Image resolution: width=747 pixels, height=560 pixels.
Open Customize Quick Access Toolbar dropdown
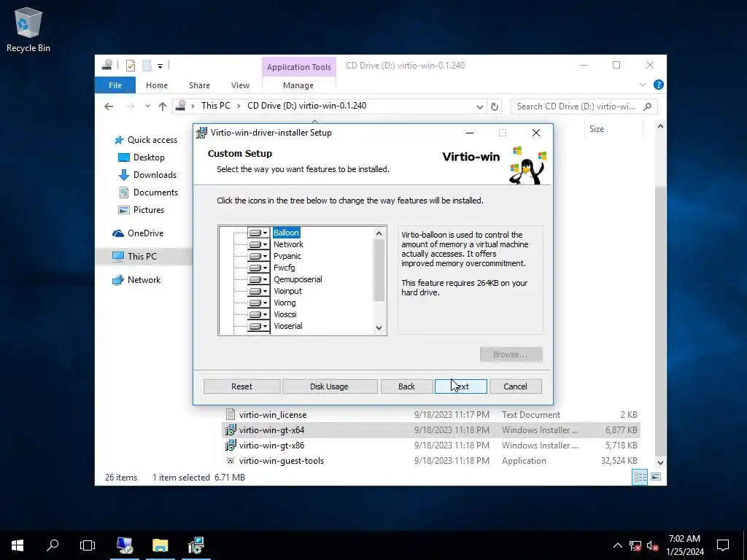click(x=160, y=66)
